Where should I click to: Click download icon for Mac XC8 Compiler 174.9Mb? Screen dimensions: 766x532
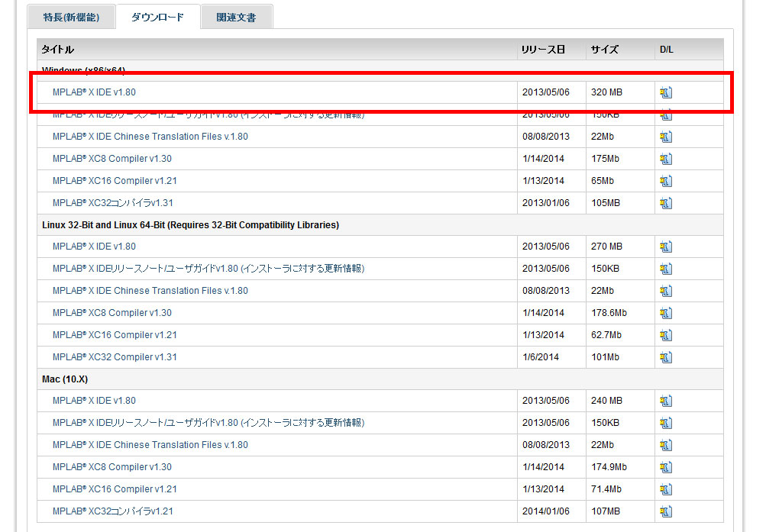[x=666, y=467]
